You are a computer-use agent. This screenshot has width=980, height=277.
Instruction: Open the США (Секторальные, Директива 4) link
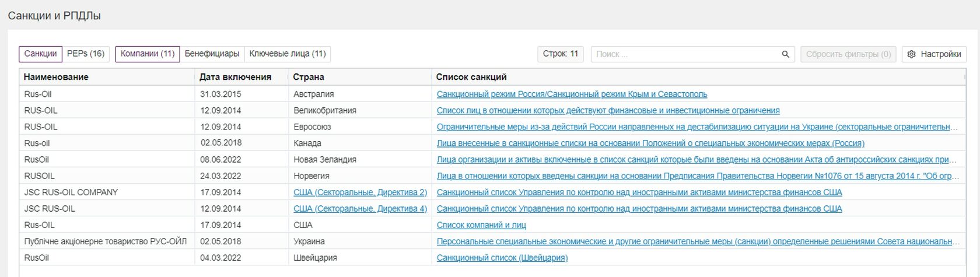(x=360, y=209)
